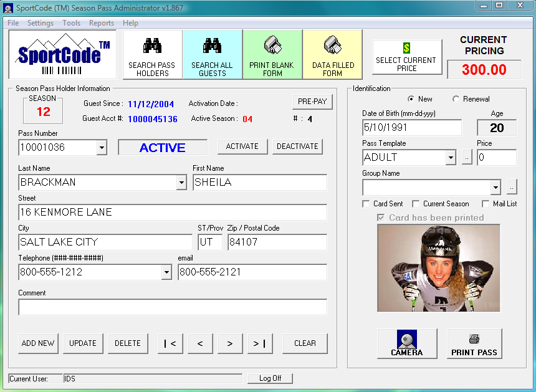Screen dimensions: 536x392
Task: Click the green dollar icon for Select Current Price
Action: click(406, 48)
